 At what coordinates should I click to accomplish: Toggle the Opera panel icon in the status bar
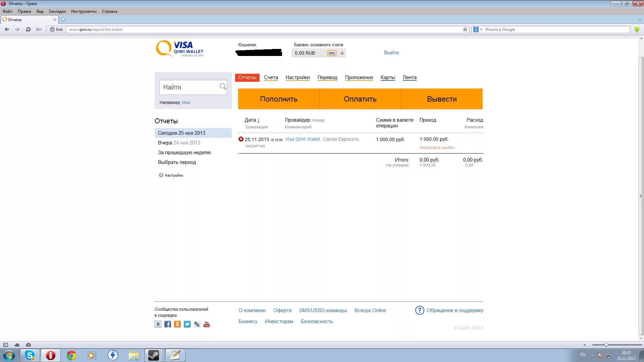click(6, 345)
